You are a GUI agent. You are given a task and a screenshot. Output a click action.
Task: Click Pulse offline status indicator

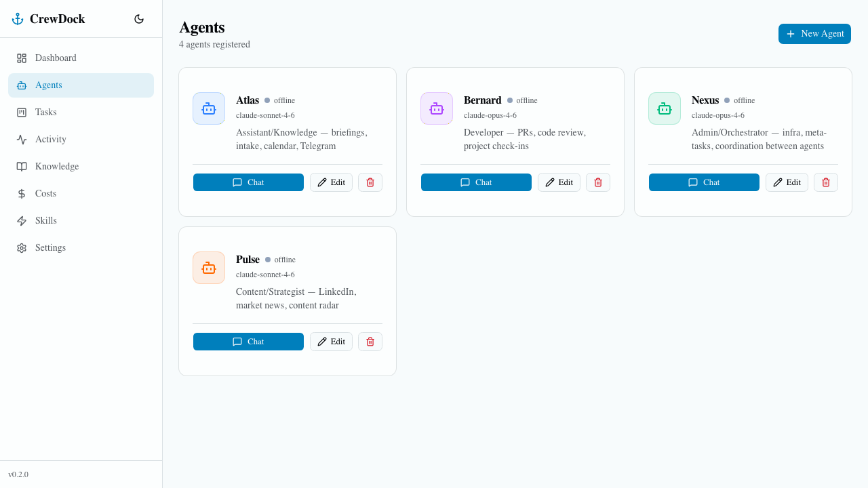pyautogui.click(x=281, y=260)
